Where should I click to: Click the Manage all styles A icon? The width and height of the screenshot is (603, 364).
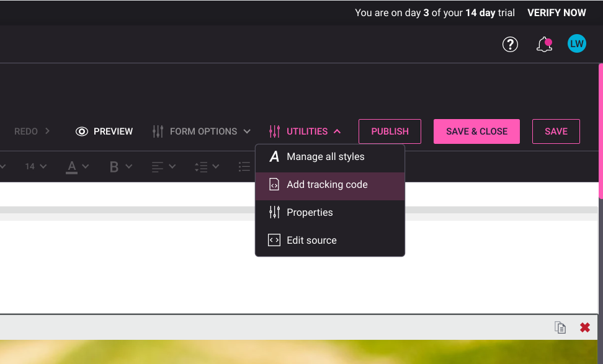pos(274,156)
